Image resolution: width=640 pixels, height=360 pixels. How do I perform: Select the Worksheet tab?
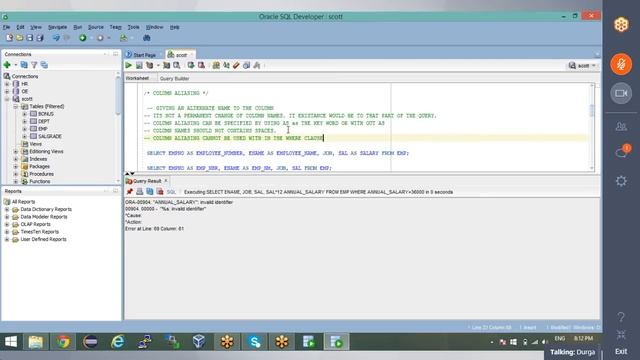click(x=137, y=78)
